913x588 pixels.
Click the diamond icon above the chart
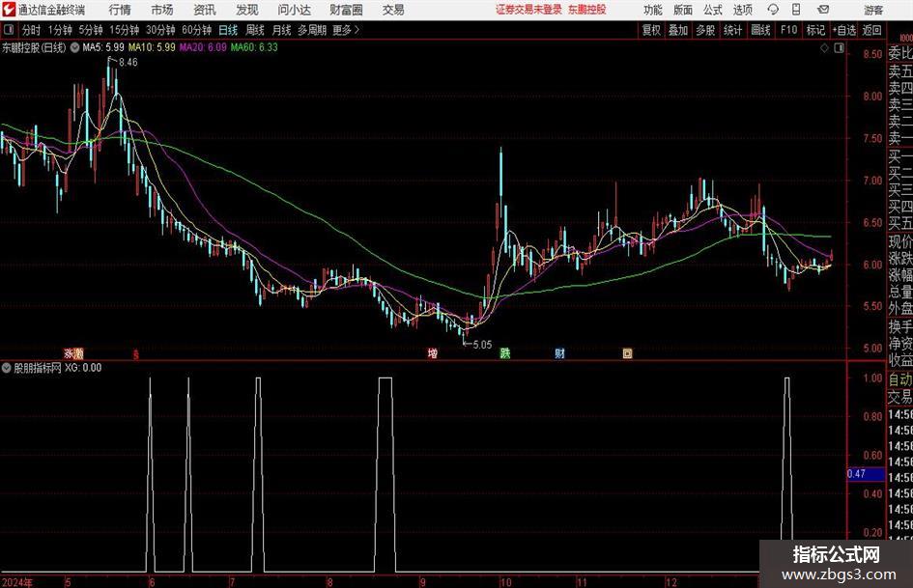click(x=824, y=48)
